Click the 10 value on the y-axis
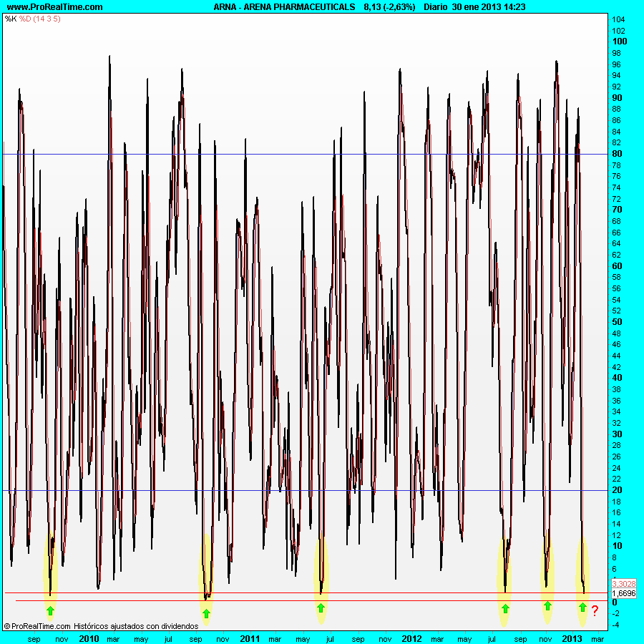This screenshot has width=644, height=644. coord(617,546)
